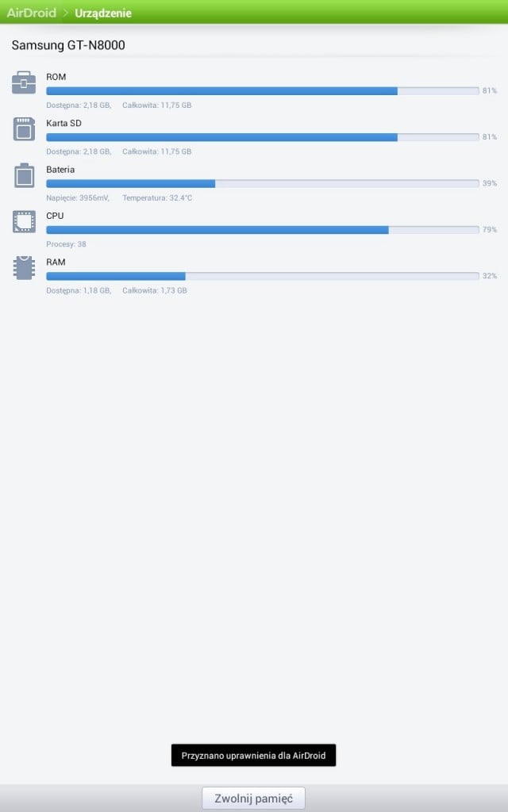Click the ROM usage progress bar
508x812 pixels.
262,90
